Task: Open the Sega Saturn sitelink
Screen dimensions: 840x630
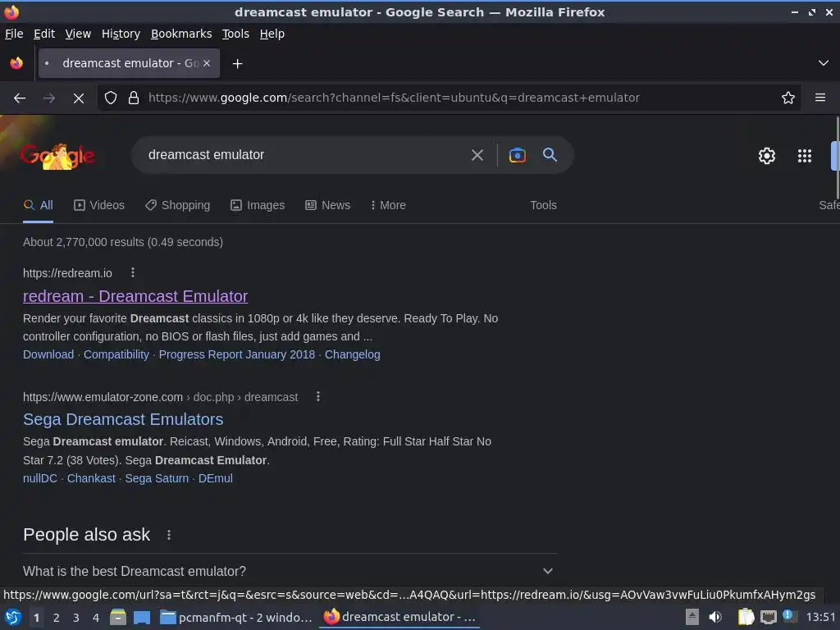Action: point(157,478)
